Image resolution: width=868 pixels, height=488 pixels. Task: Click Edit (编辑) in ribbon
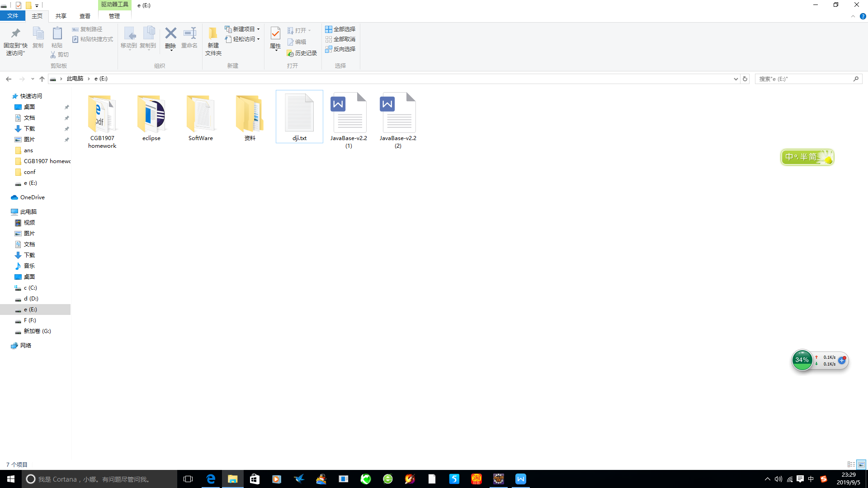point(297,42)
